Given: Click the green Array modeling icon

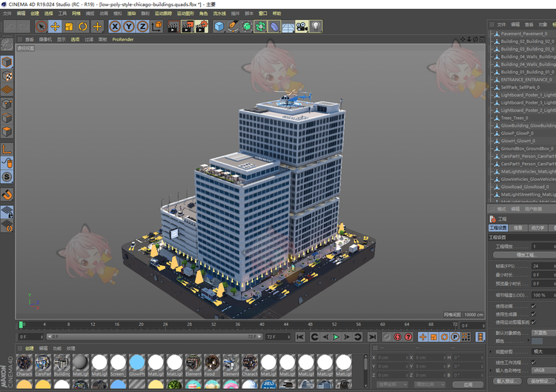Looking at the screenshot, I should (261, 27).
